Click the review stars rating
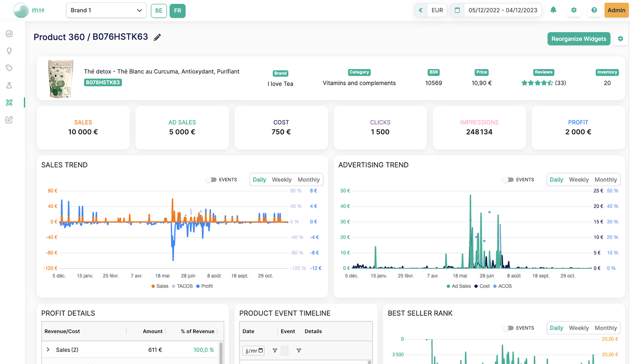 (537, 83)
